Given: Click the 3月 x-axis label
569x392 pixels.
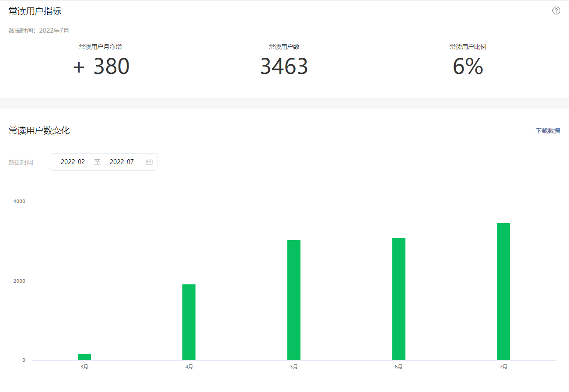Looking at the screenshot, I should tap(84, 367).
